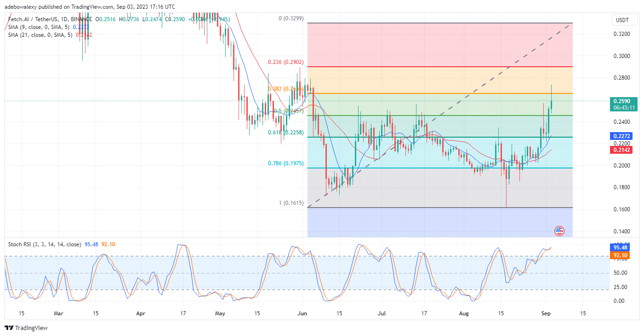This screenshot has width=644, height=336.
Task: Click the Jul label on the time axis
Action: coord(382,313)
